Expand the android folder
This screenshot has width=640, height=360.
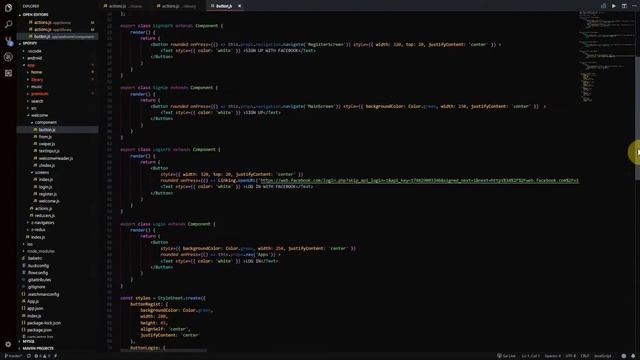tap(34, 58)
